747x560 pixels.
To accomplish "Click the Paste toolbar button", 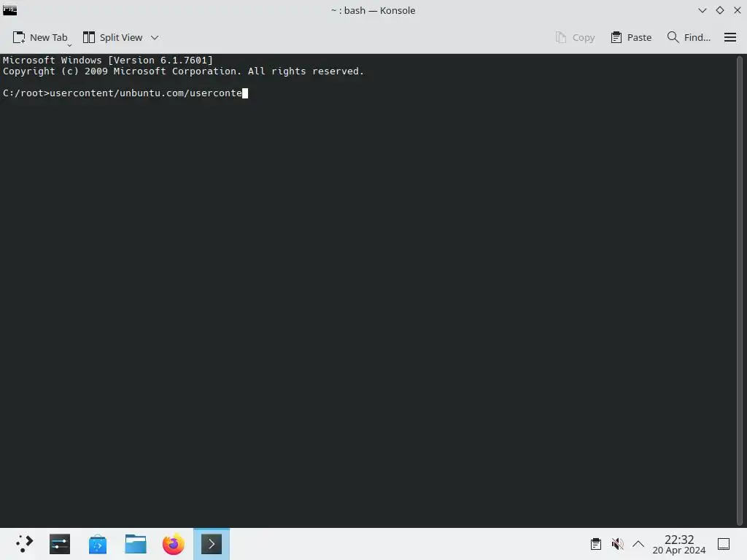I will point(631,38).
